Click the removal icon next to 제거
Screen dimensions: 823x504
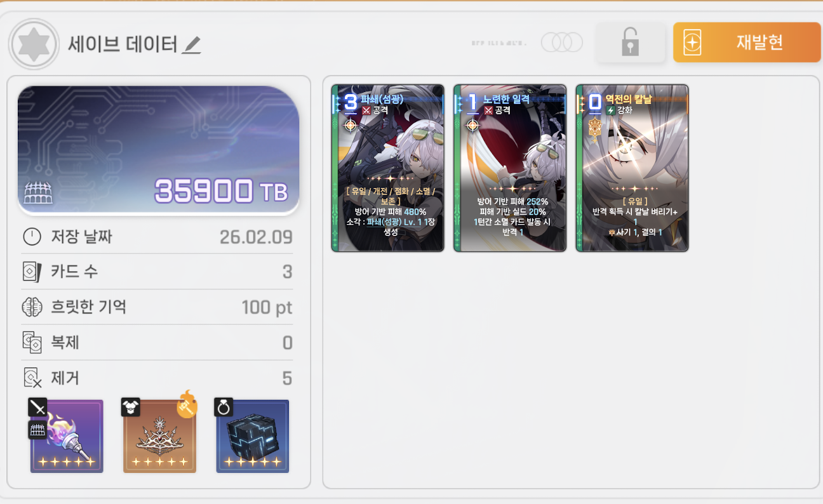click(x=32, y=378)
